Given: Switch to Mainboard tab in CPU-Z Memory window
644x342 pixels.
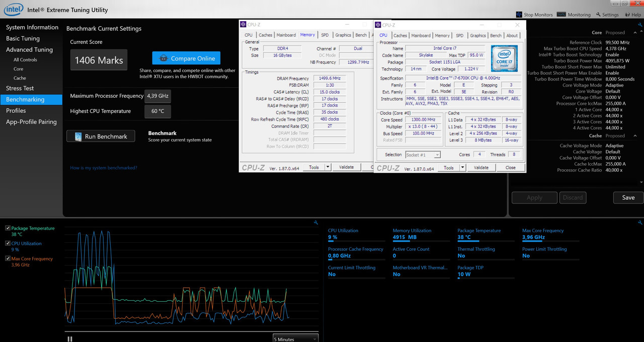Looking at the screenshot, I should click(x=286, y=35).
